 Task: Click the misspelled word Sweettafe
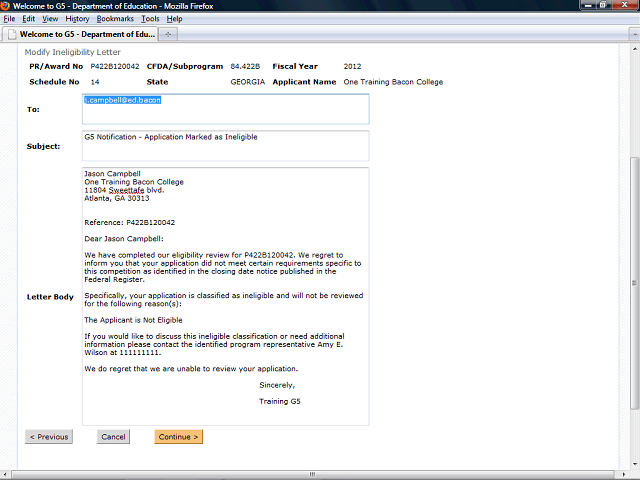click(126, 190)
